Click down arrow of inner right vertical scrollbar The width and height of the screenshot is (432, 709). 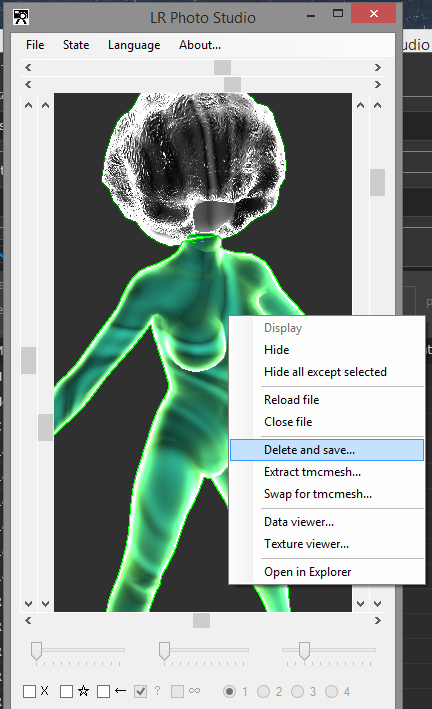[x=361, y=604]
